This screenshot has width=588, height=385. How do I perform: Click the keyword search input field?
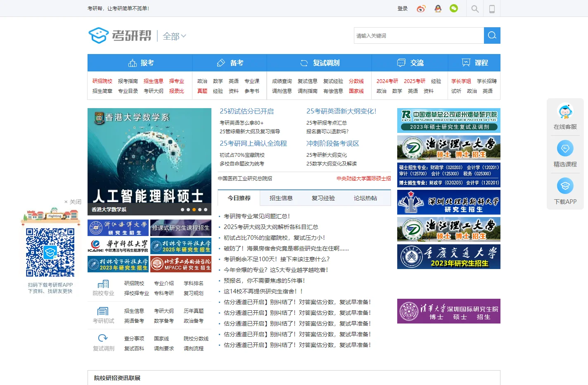pos(419,35)
